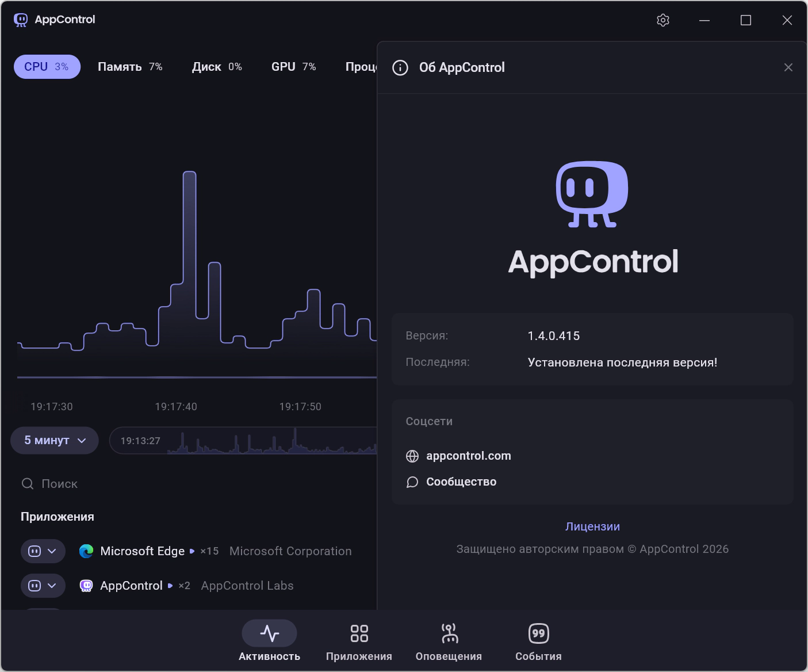Close the AppControl window

coord(787,20)
